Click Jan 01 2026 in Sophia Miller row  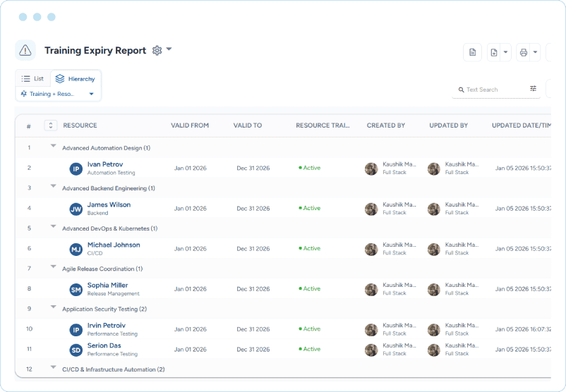tap(191, 289)
